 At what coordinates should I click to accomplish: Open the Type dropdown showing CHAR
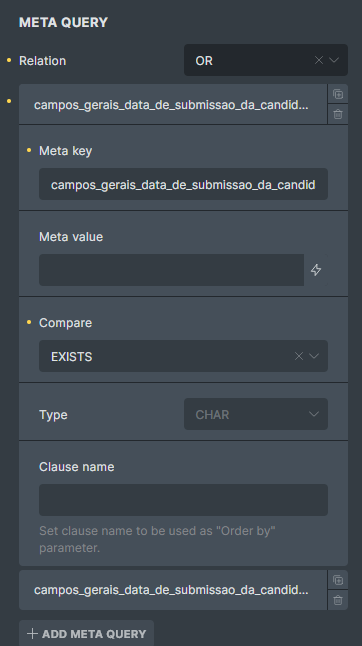coord(256,414)
